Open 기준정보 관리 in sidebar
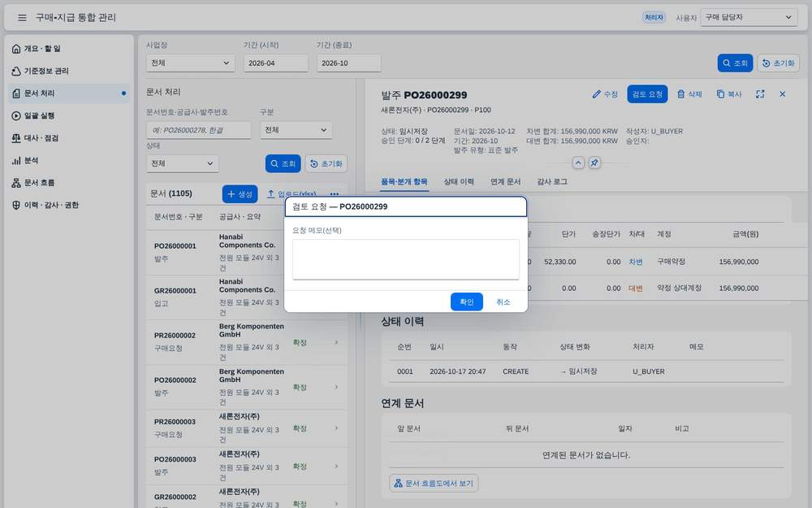812x508 pixels. pyautogui.click(x=69, y=71)
